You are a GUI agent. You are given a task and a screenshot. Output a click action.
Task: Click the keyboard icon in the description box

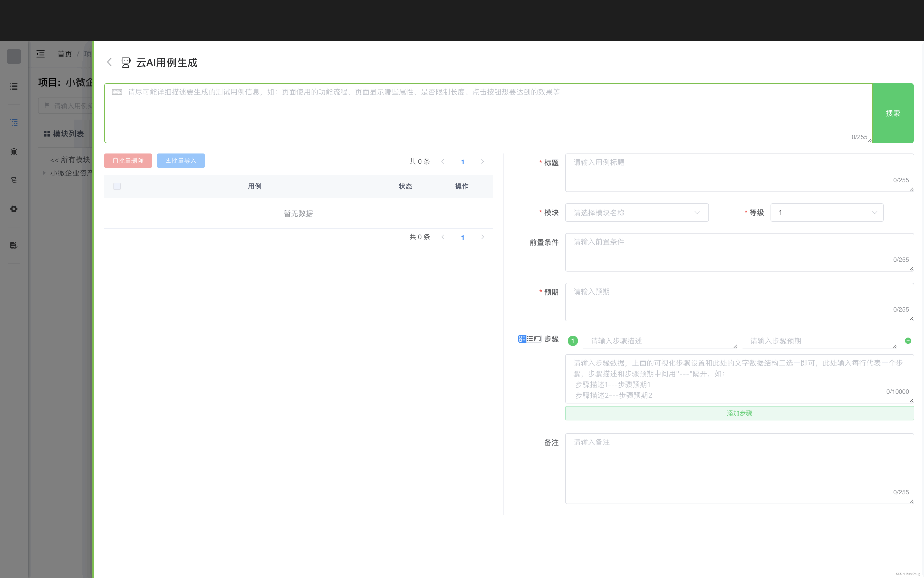(117, 92)
